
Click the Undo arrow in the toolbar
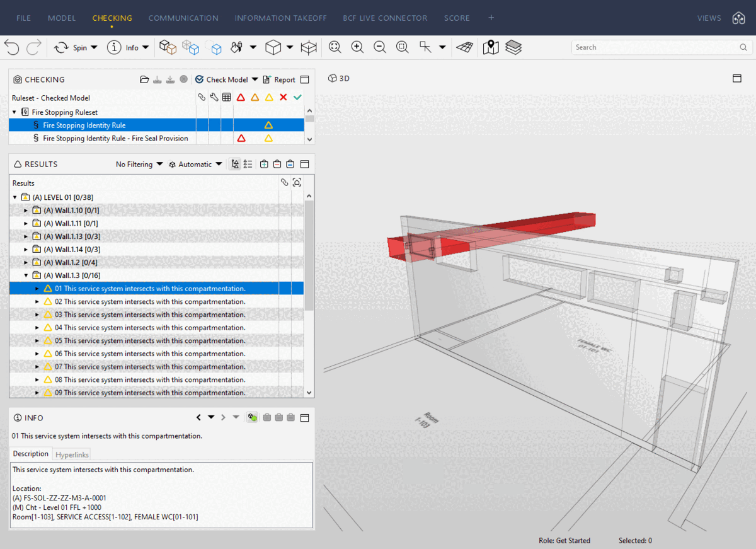[x=12, y=47]
